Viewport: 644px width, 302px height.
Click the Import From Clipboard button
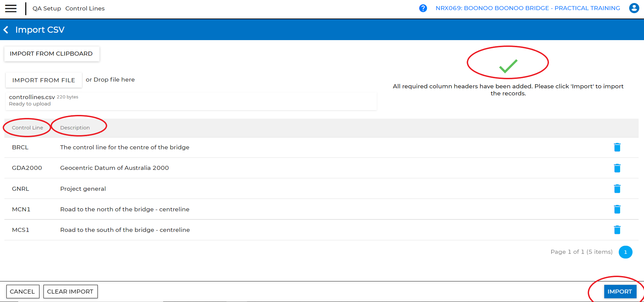[x=51, y=54]
